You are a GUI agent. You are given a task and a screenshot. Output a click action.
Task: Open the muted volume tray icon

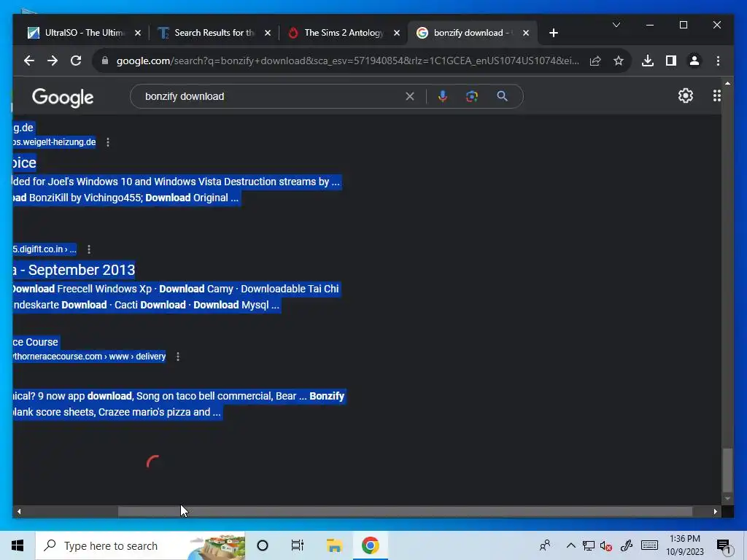click(x=606, y=545)
